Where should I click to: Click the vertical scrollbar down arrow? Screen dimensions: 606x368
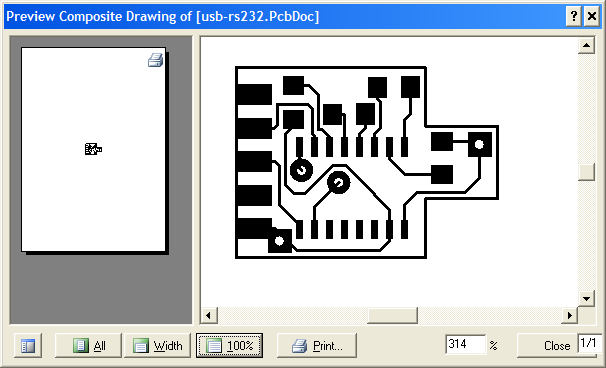click(586, 298)
